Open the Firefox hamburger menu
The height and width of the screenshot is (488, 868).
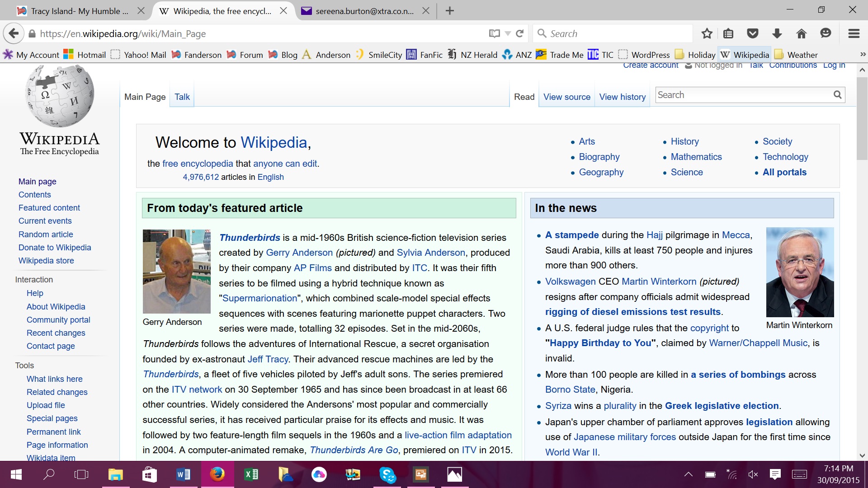[x=854, y=33]
